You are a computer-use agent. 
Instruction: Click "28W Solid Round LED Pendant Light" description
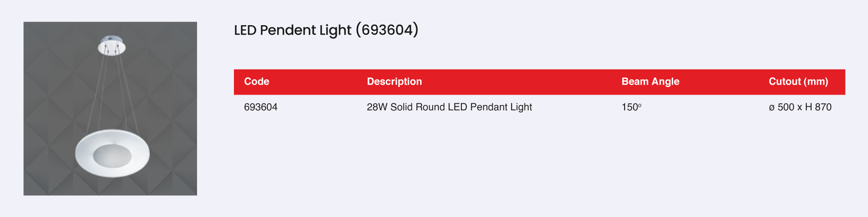[449, 107]
